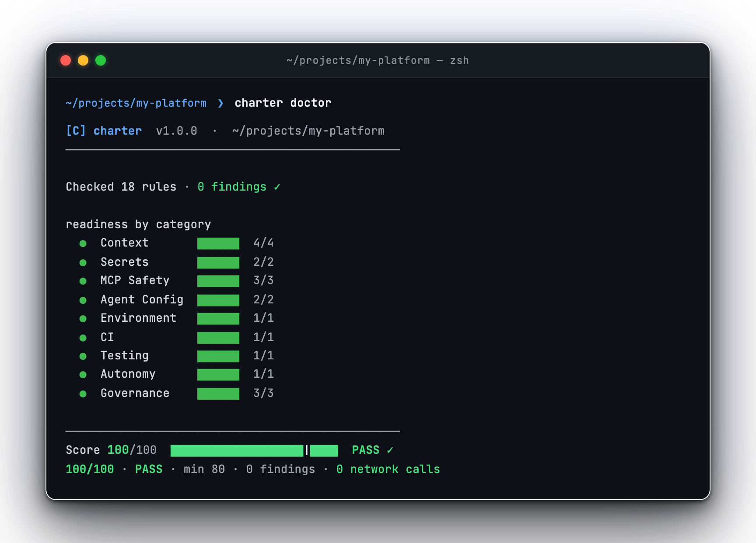This screenshot has height=543, width=756.
Task: Click the window title '~/projects/my-platform — zsh'
Action: coord(378,60)
